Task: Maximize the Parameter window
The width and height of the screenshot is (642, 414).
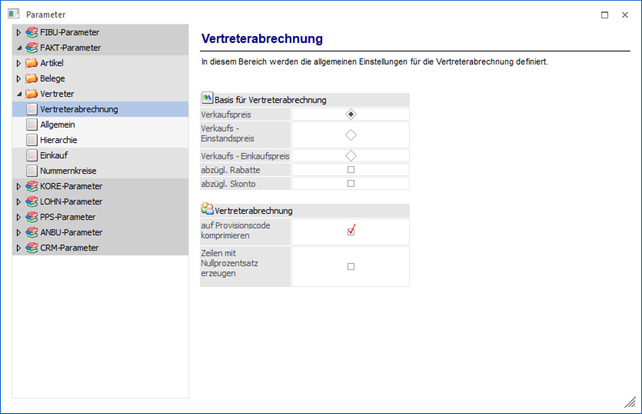Action: (x=603, y=14)
